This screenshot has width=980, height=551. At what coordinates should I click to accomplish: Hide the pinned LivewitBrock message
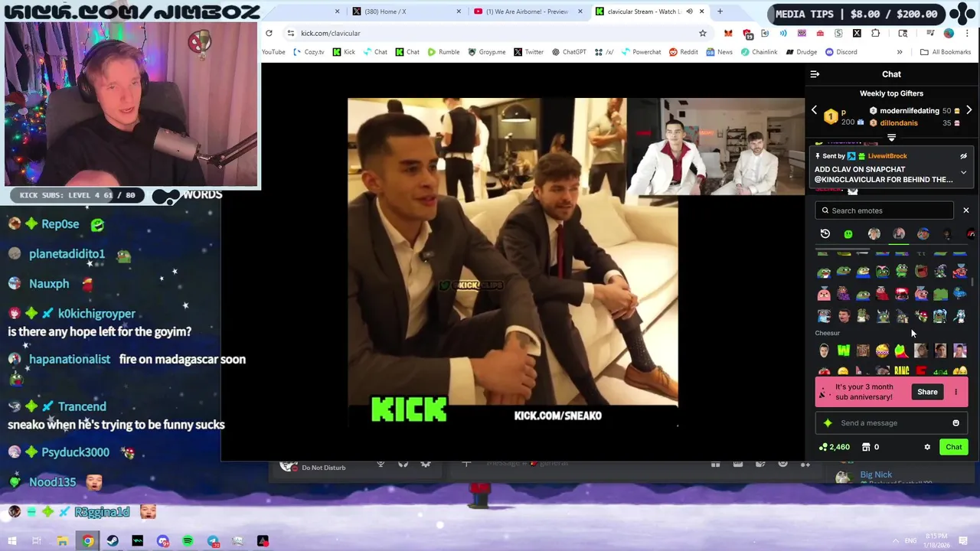(x=963, y=156)
